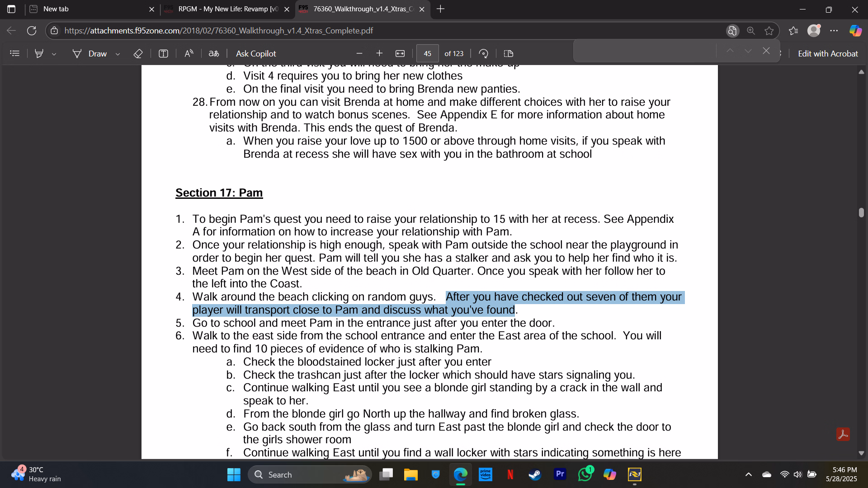The height and width of the screenshot is (488, 868).
Task: Start Read aloud
Action: [189, 53]
